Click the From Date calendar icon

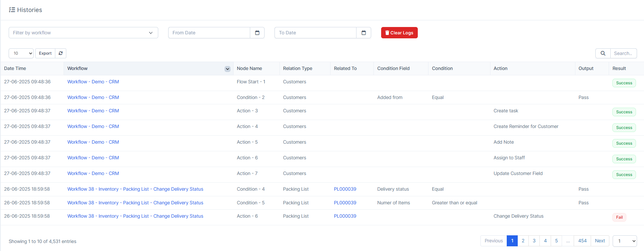tap(257, 33)
